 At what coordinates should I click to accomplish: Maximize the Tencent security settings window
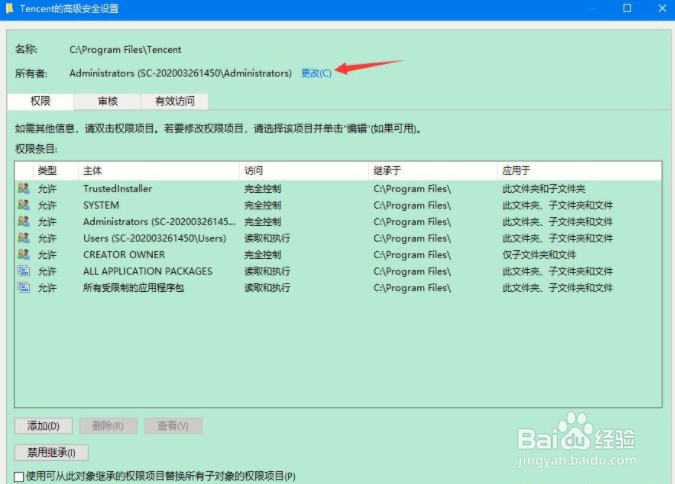(627, 8)
